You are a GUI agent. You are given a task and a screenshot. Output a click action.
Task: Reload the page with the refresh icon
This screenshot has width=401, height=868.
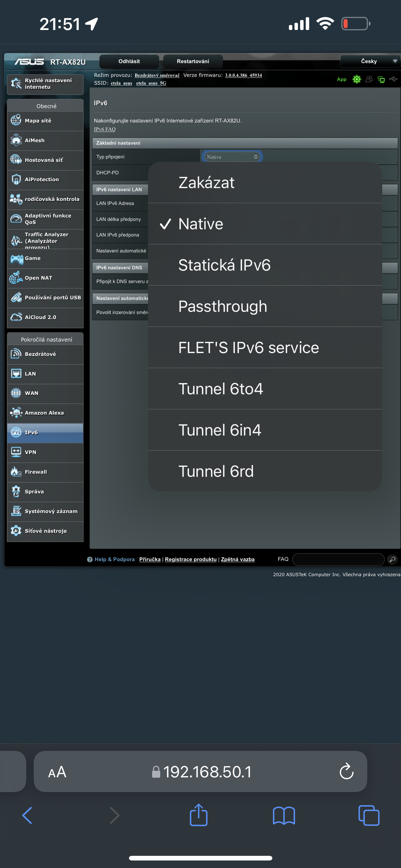click(346, 771)
